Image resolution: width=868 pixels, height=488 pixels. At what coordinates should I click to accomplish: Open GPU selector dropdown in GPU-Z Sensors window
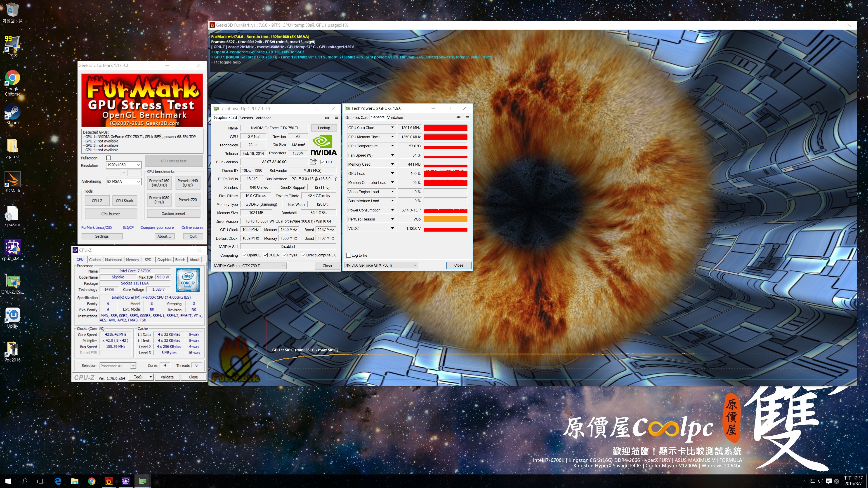click(381, 265)
